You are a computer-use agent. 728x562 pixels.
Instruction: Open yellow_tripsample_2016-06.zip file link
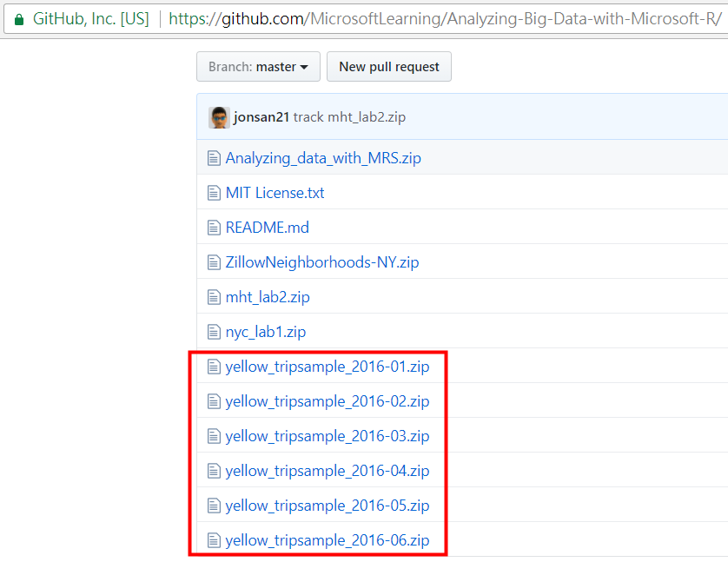328,540
